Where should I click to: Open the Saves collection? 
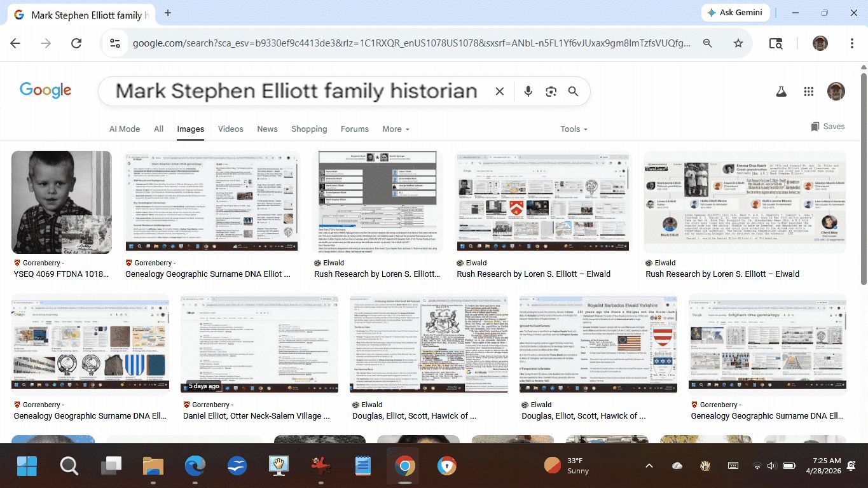coord(827,127)
